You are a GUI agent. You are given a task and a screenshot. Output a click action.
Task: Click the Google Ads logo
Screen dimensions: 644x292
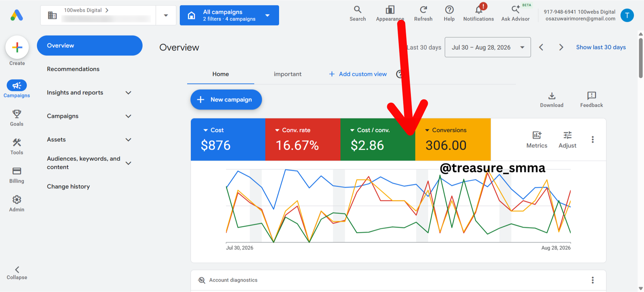(x=17, y=15)
